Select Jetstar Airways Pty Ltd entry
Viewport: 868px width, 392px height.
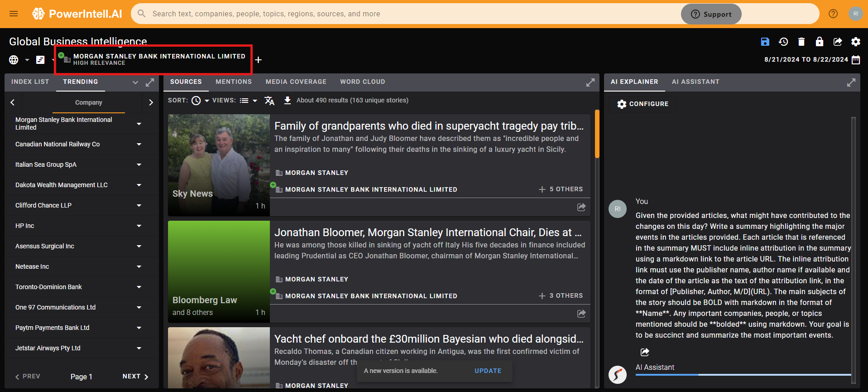click(48, 348)
